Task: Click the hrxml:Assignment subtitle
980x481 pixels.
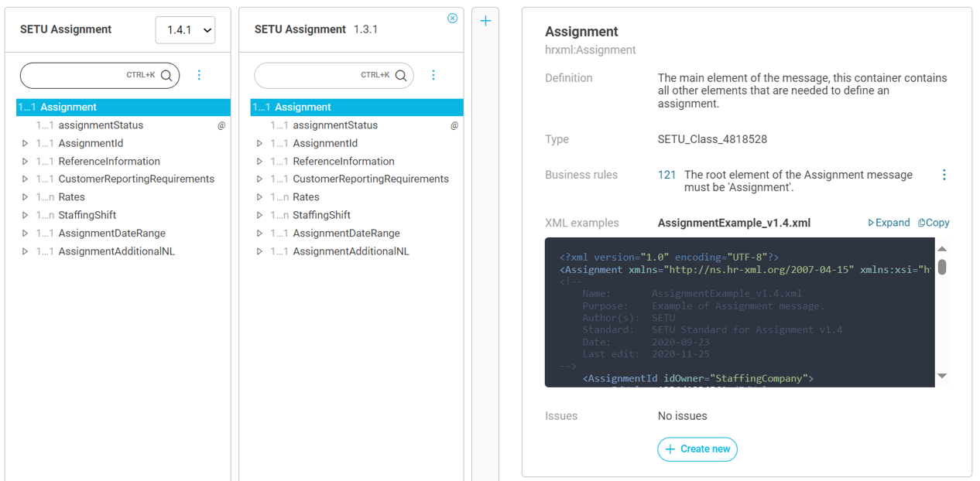Action: 591,50
